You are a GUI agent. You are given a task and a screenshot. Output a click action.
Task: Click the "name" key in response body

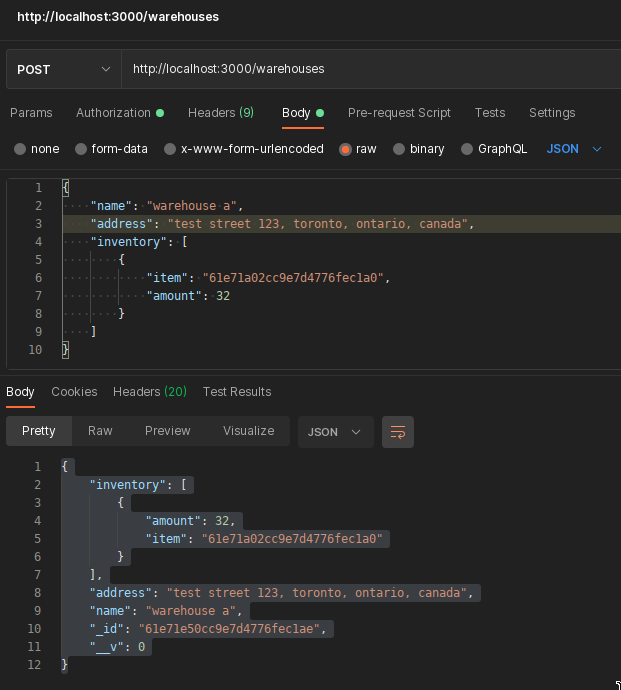pos(110,611)
